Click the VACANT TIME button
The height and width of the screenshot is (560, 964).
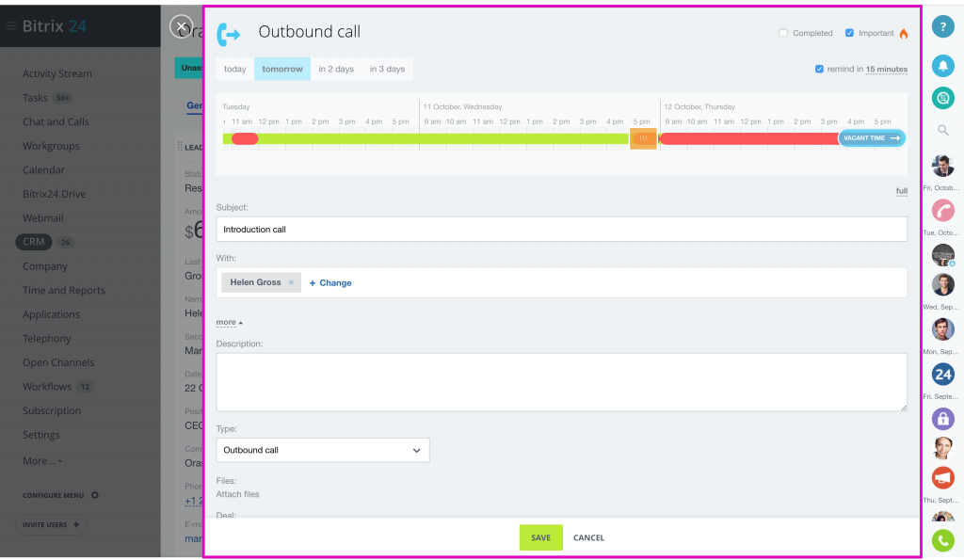coord(871,138)
